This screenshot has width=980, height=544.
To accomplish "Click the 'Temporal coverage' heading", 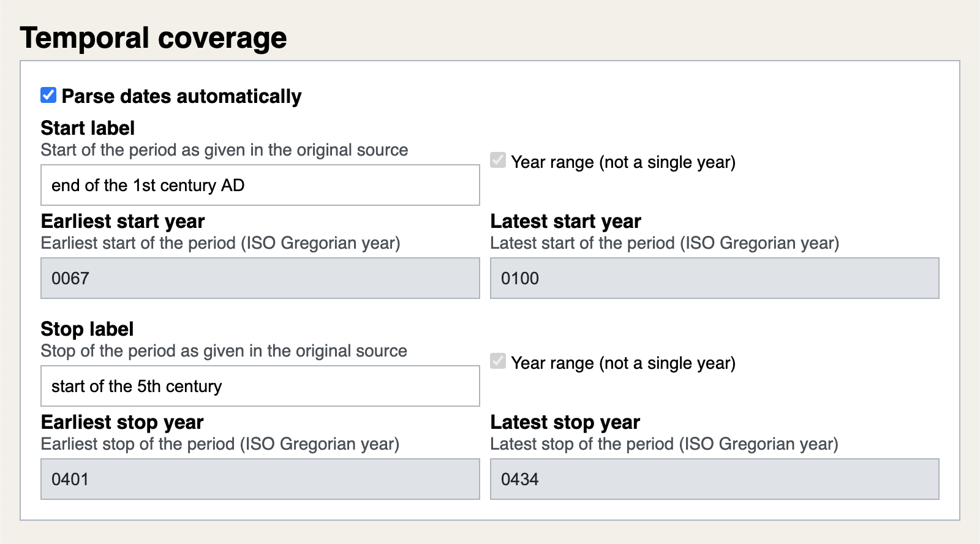I will pyautogui.click(x=153, y=37).
